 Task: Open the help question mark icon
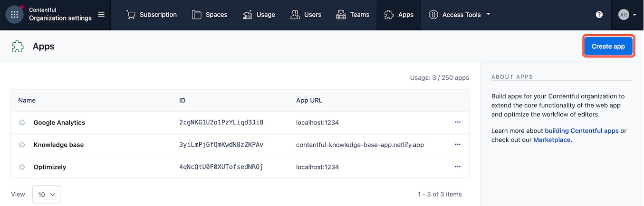(x=599, y=15)
